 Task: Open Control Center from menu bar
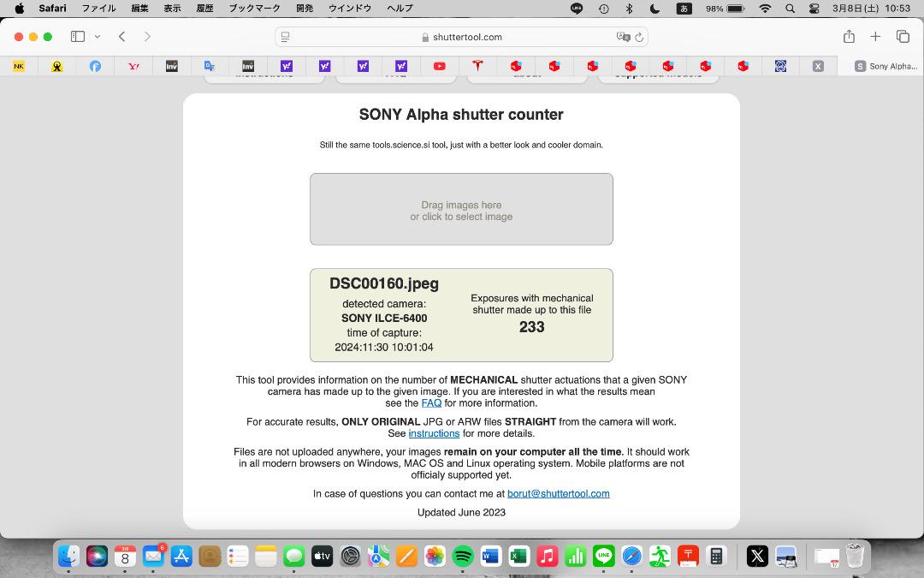coord(814,9)
